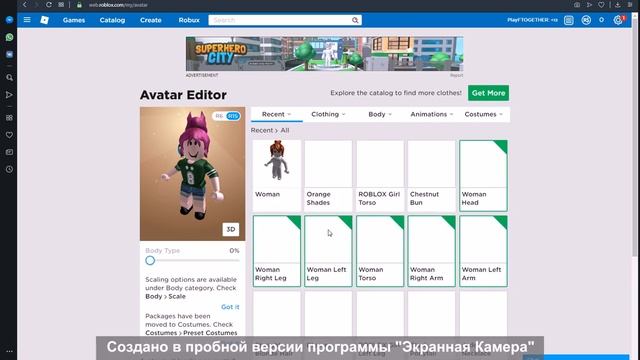
Task: Toggle the equipped Woman Right Leg item
Action: tap(277, 251)
